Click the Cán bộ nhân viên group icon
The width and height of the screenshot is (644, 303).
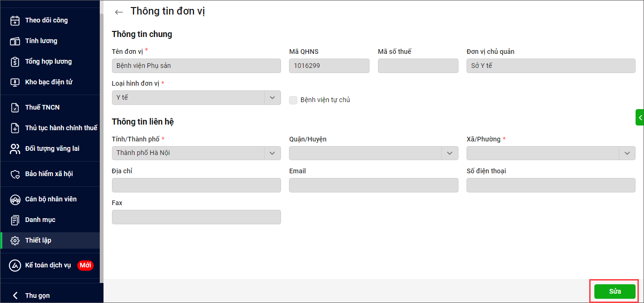click(15, 199)
